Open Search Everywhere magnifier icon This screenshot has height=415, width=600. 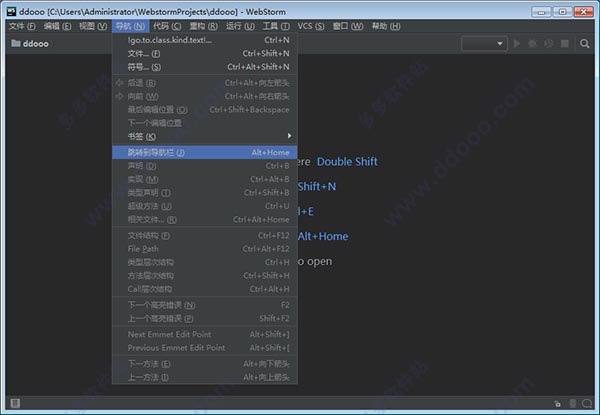[584, 44]
